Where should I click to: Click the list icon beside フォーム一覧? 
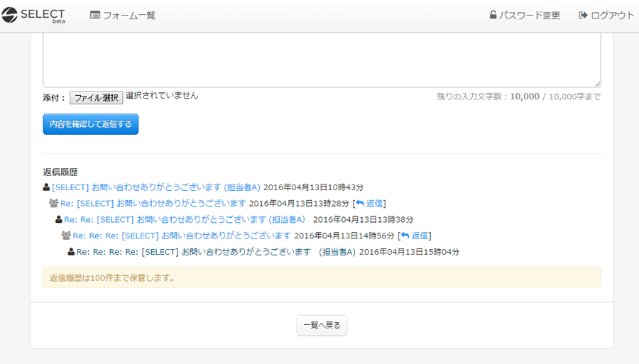(x=95, y=15)
